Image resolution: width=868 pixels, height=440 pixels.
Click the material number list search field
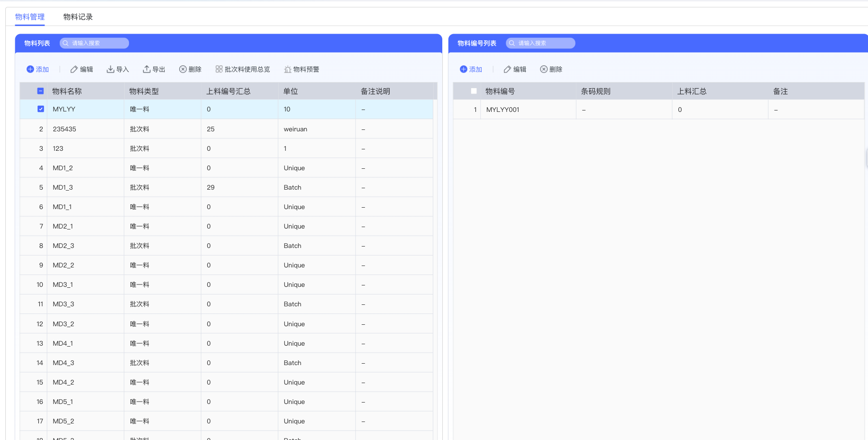click(544, 43)
